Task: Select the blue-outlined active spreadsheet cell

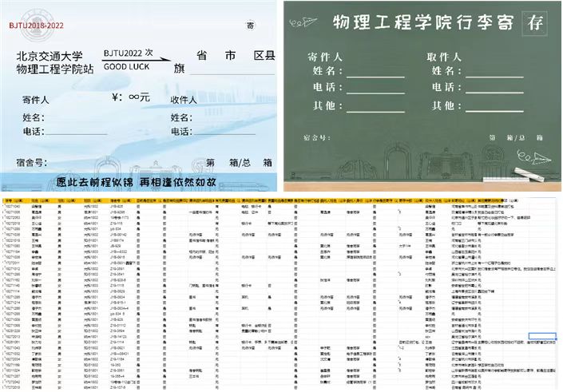Action: tap(542, 336)
